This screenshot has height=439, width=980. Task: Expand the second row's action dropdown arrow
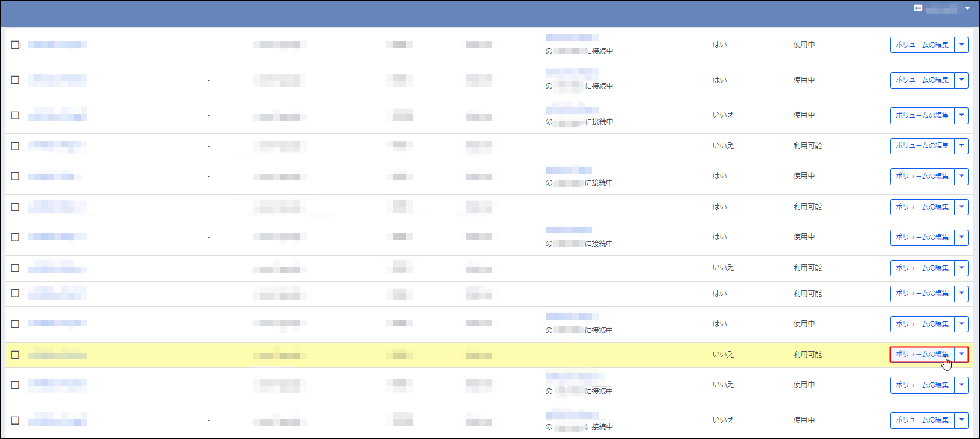tap(962, 80)
